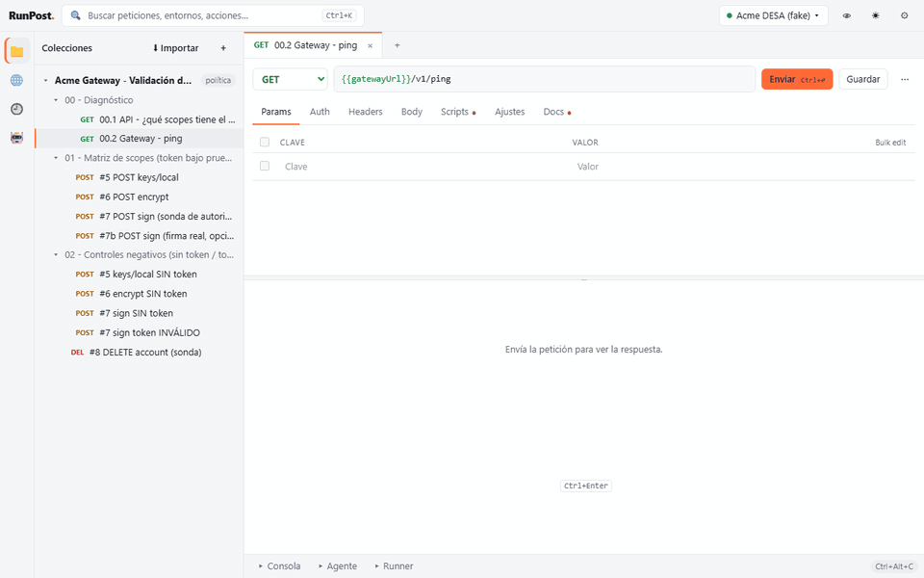
Task: Click the pane divider handle above response
Action: tap(583, 278)
